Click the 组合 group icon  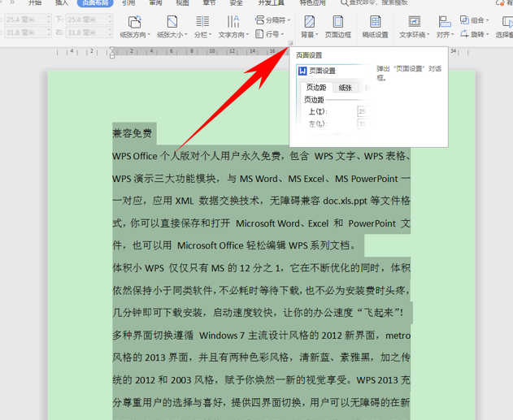pos(464,20)
